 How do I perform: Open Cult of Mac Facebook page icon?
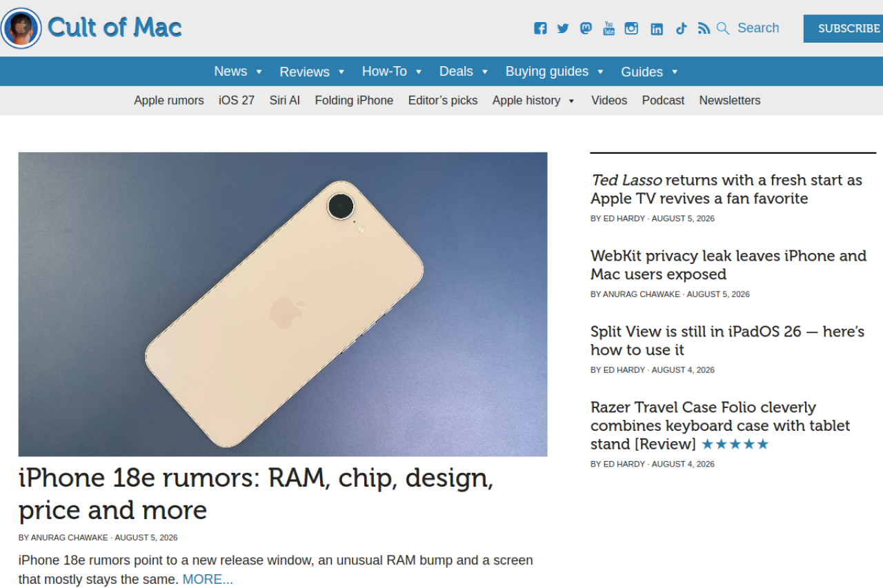[540, 28]
